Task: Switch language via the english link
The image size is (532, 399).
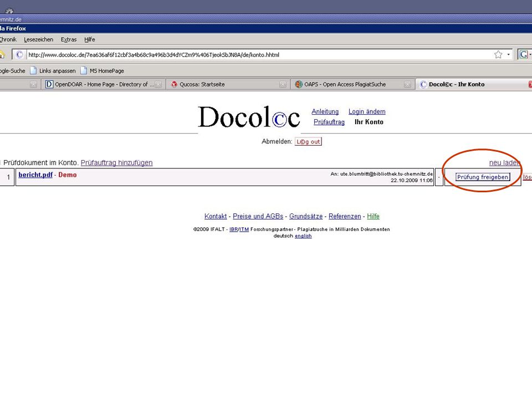Action: click(303, 236)
